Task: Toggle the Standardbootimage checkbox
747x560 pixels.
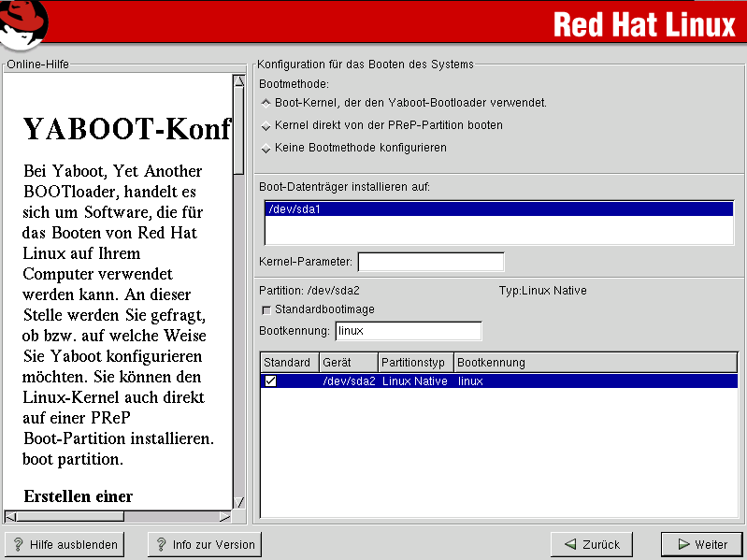Action: pos(266,309)
